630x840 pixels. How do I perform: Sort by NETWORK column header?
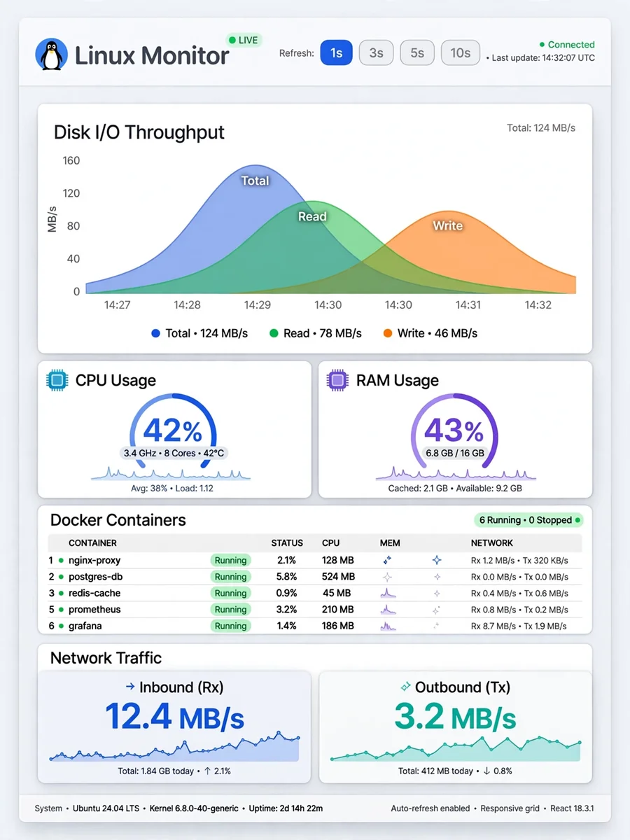tap(492, 542)
